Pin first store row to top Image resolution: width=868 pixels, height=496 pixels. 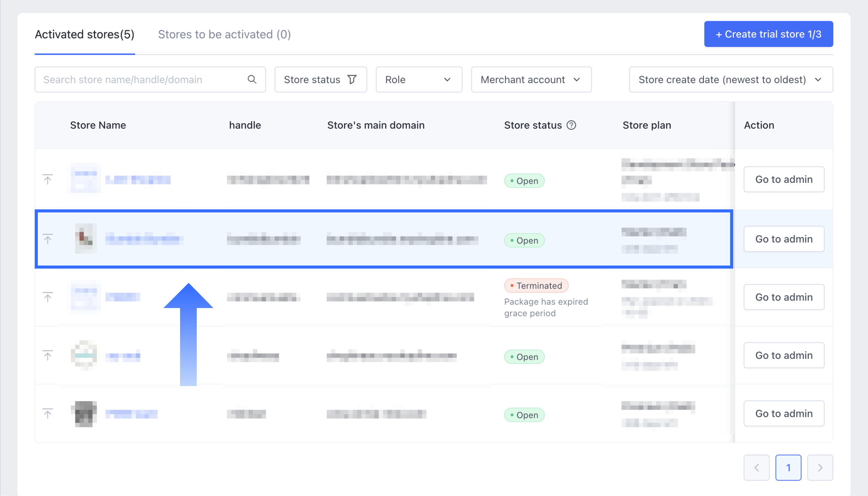[48, 179]
